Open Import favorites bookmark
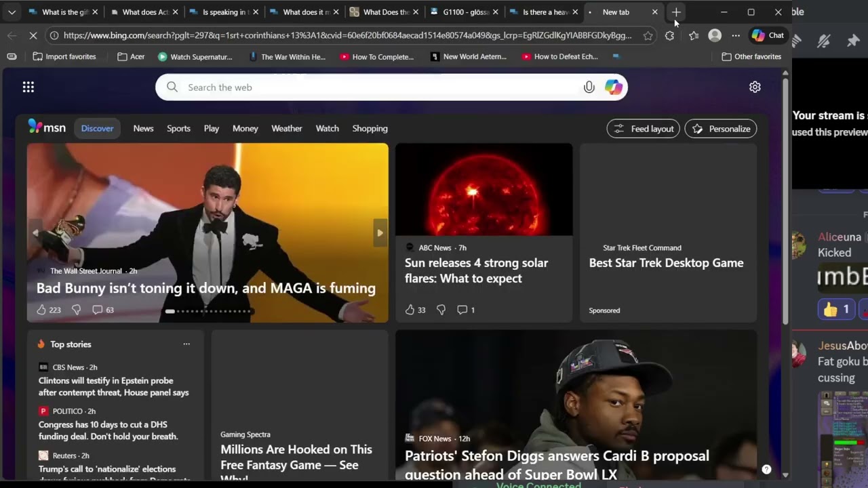Screen dimensions: 868x488 tap(64, 57)
